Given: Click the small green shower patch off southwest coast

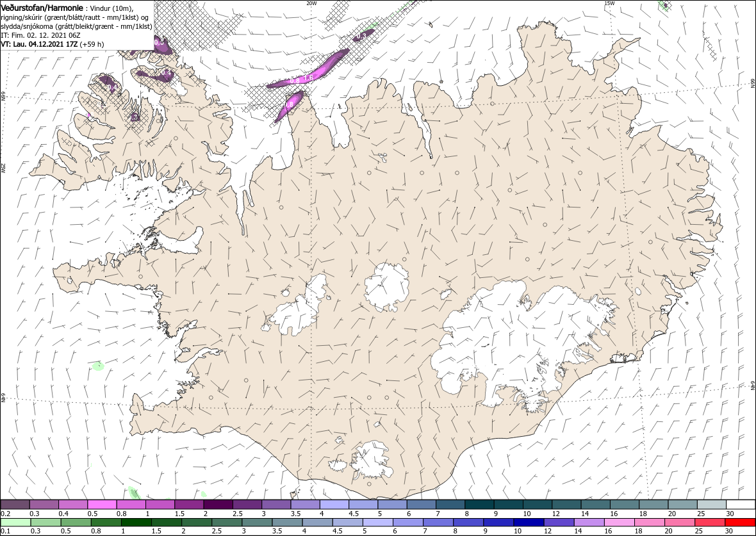Looking at the screenshot, I should pos(99,366).
